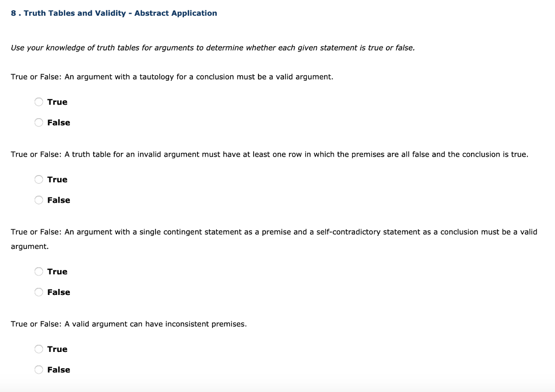The width and height of the screenshot is (555, 392).
Task: Click the True label on question three
Action: 56,271
